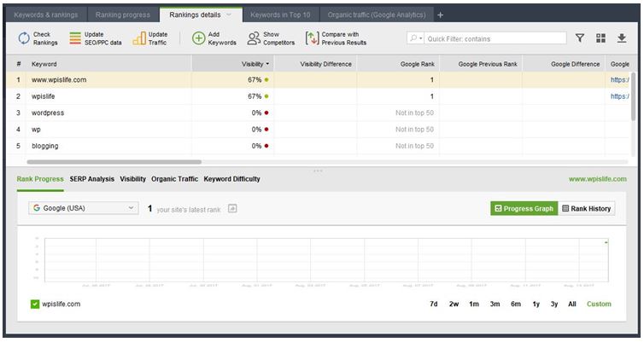The image size is (644, 342).
Task: Open the filter funnel icon
Action: pyautogui.click(x=580, y=38)
